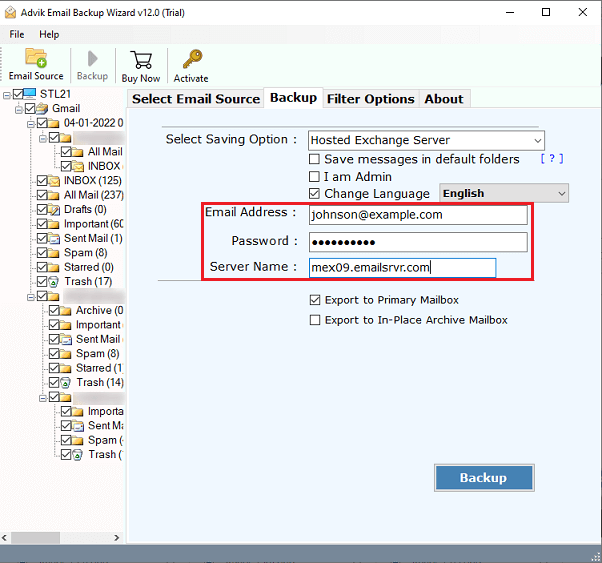This screenshot has width=602, height=563.
Task: Select the Sent Ma tree item at bottom
Action: 106,426
